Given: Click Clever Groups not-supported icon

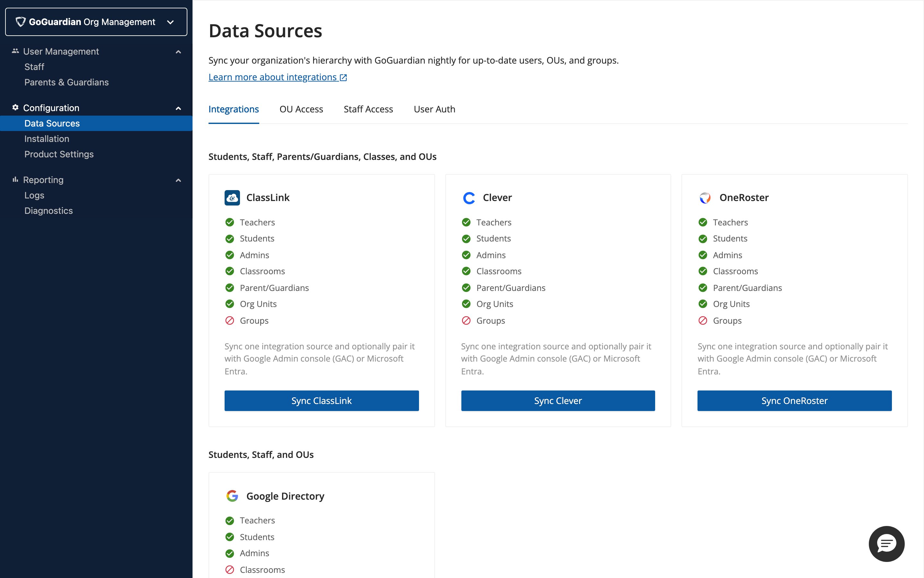Looking at the screenshot, I should click(x=466, y=320).
